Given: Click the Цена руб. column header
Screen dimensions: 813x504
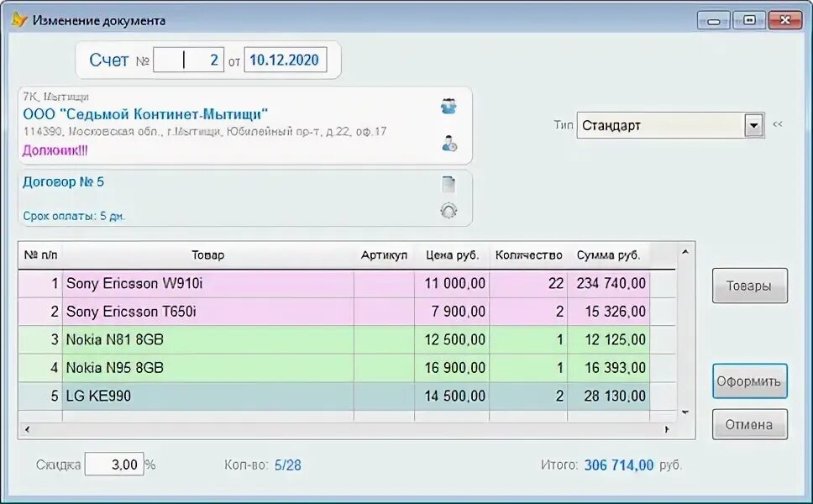Looking at the screenshot, I should 452,255.
